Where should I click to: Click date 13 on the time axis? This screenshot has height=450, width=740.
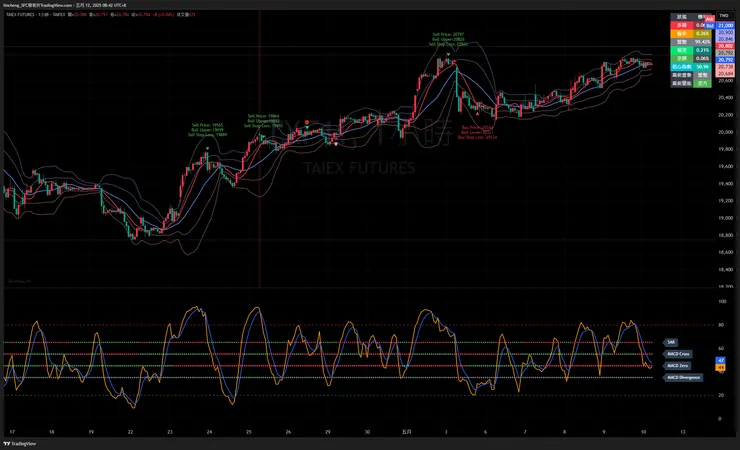point(683,432)
